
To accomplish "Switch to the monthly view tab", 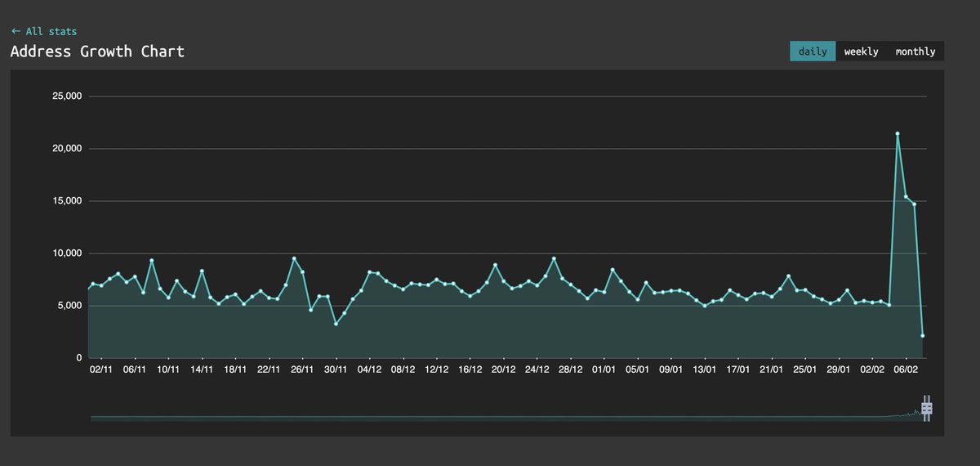I will tap(915, 52).
